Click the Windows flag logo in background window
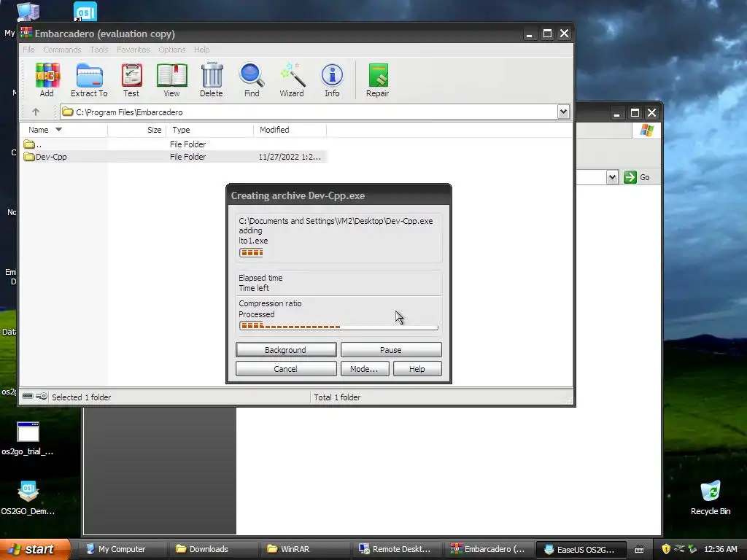The image size is (747, 560). pyautogui.click(x=646, y=130)
